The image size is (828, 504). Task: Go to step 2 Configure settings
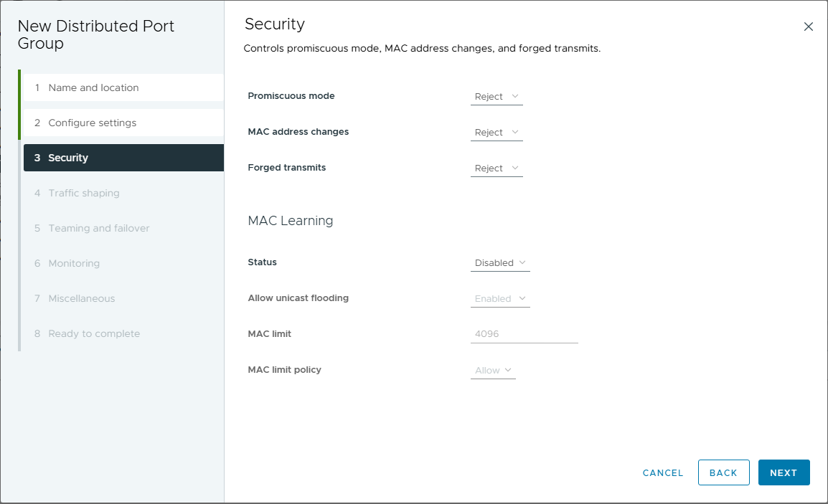click(x=92, y=123)
